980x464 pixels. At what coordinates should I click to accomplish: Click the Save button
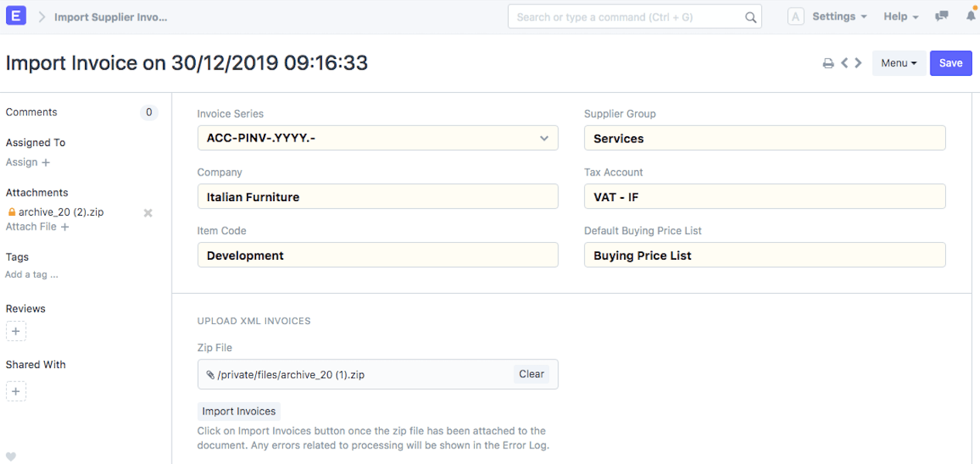pyautogui.click(x=951, y=63)
